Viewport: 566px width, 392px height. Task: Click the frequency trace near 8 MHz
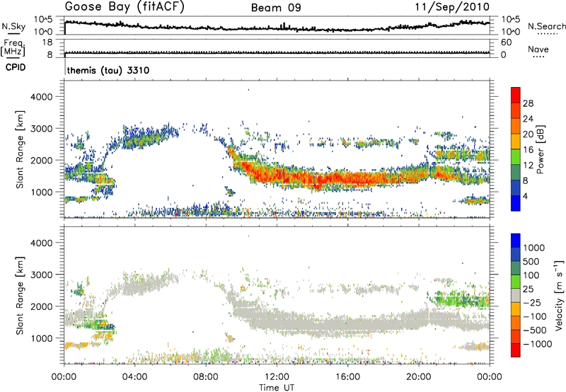pyautogui.click(x=277, y=52)
